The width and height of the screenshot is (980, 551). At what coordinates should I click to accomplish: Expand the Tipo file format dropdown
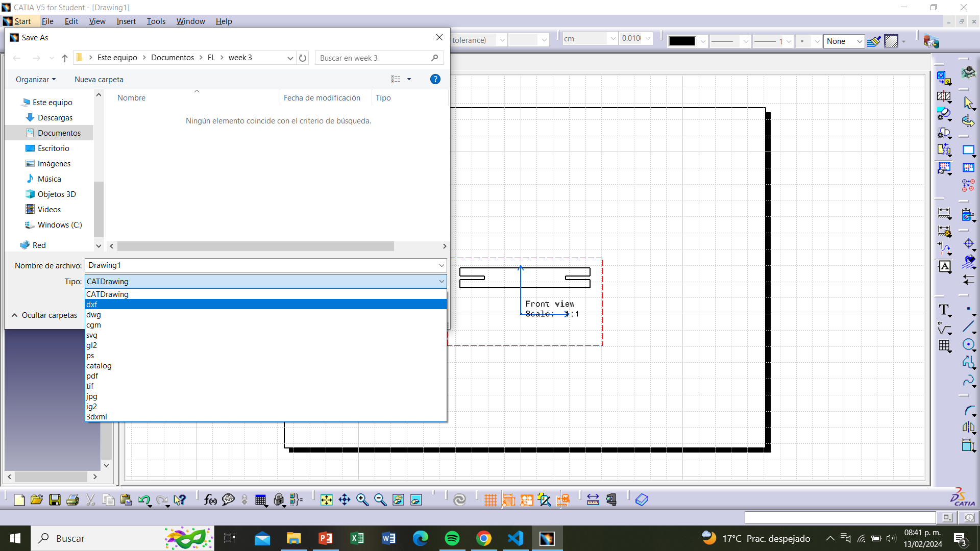point(441,281)
